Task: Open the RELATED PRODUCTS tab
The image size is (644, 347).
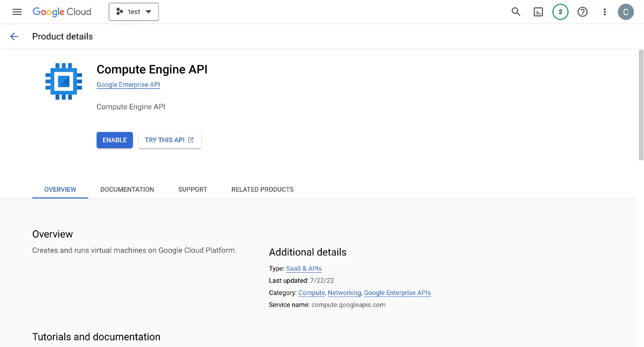Action: click(262, 190)
